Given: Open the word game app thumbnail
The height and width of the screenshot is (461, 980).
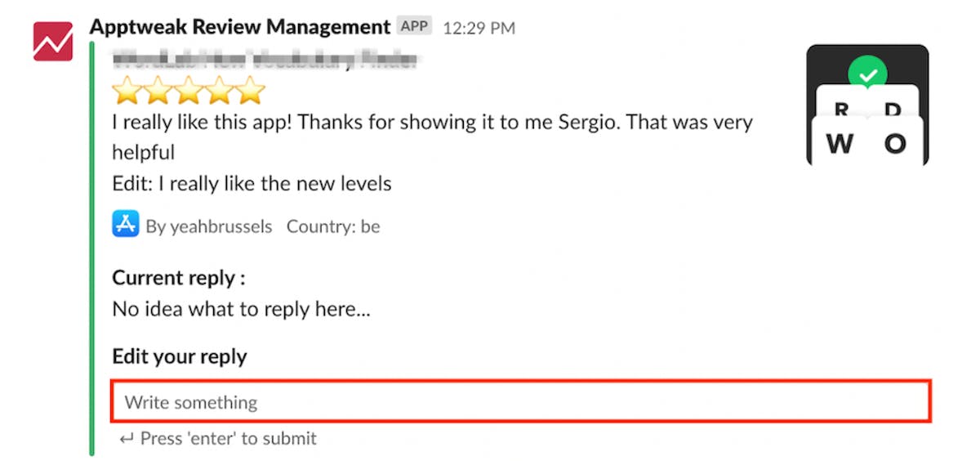Looking at the screenshot, I should 867,105.
